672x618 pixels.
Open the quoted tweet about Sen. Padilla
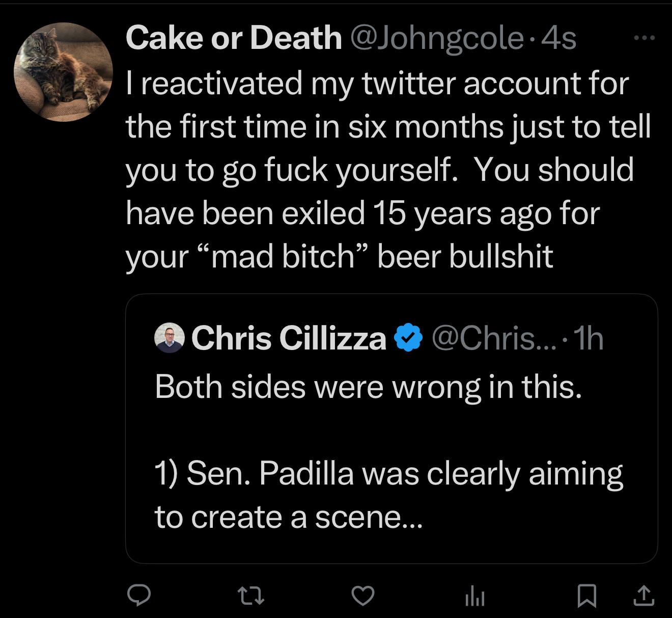(391, 428)
